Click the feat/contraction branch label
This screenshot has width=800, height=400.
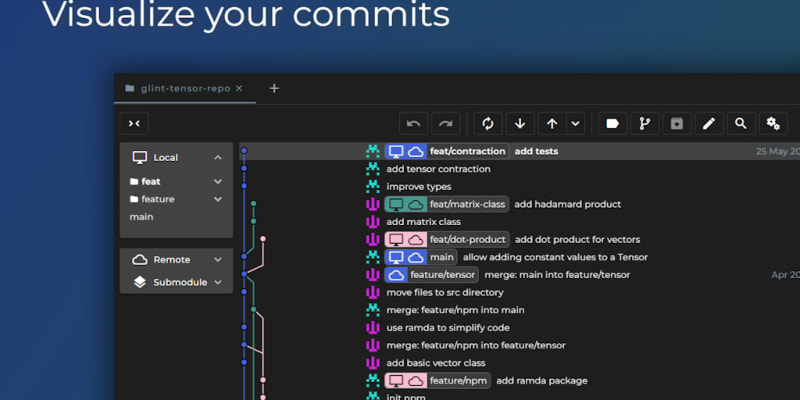coord(467,152)
